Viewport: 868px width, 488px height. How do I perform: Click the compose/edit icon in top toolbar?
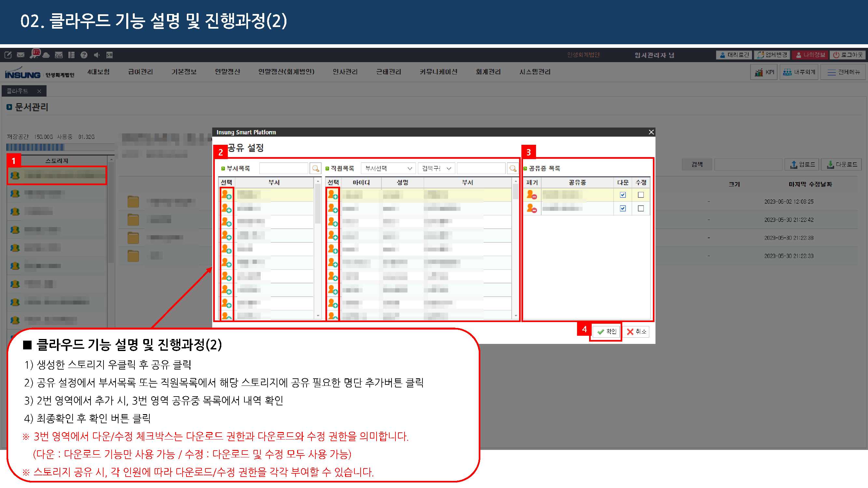point(8,55)
